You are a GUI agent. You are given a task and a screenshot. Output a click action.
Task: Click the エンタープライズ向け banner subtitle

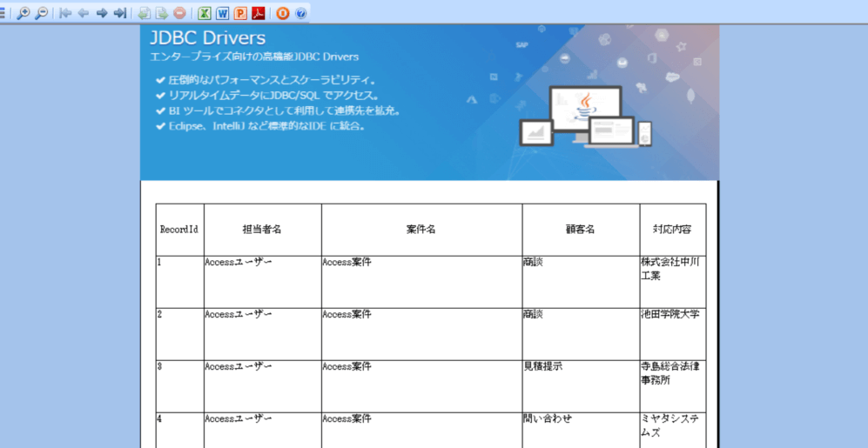click(254, 57)
